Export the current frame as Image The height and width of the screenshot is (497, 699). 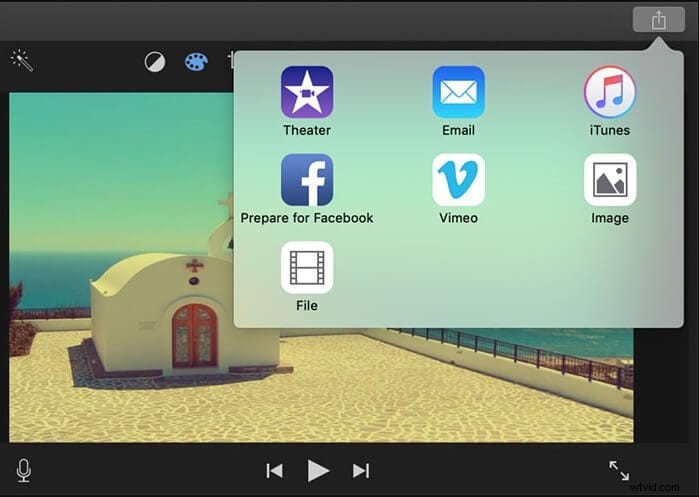[610, 189]
